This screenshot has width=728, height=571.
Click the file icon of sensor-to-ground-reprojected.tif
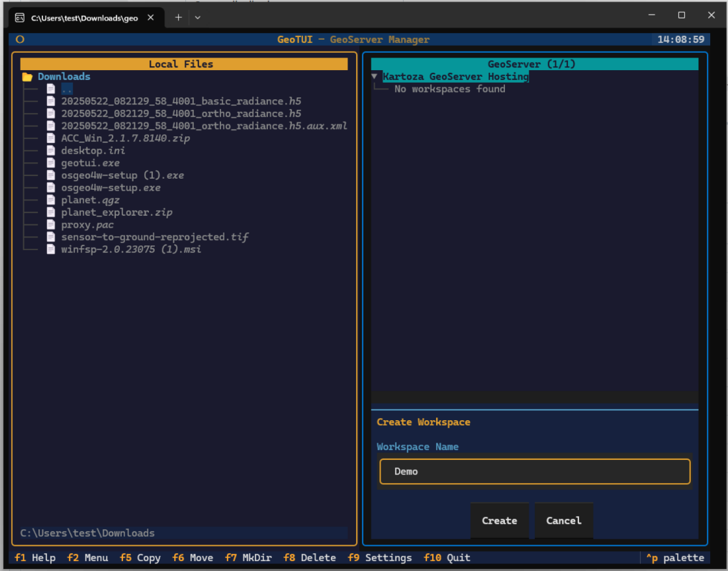pos(51,238)
